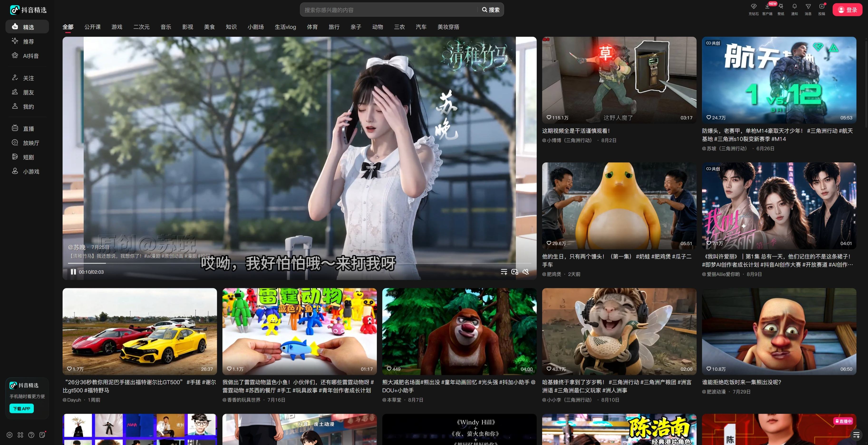Switch to the 公开课 tab

(x=92, y=27)
